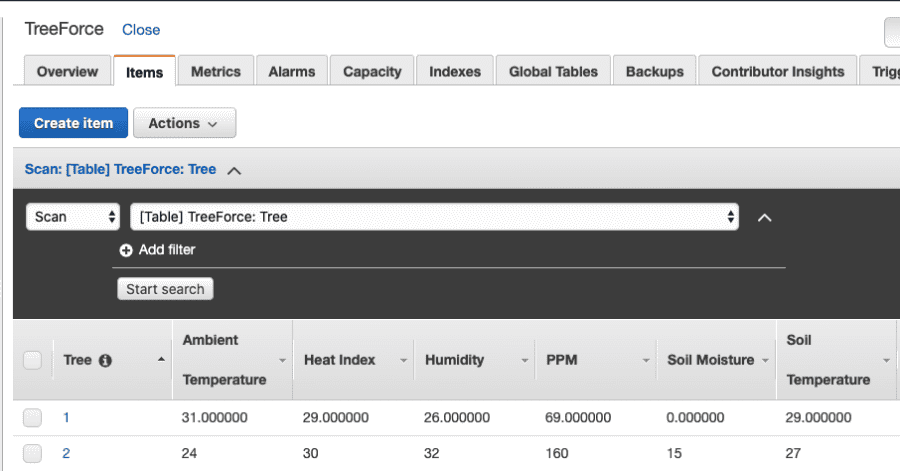Click the PPM column header
900x471 pixels.
point(562,360)
